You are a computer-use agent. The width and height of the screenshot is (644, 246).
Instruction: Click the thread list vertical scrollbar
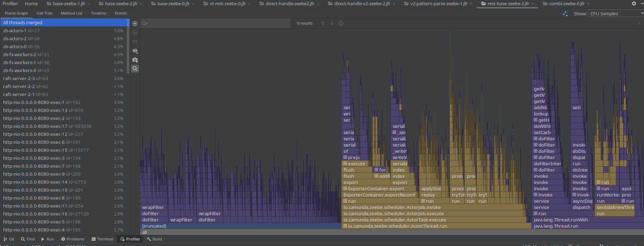(128, 47)
